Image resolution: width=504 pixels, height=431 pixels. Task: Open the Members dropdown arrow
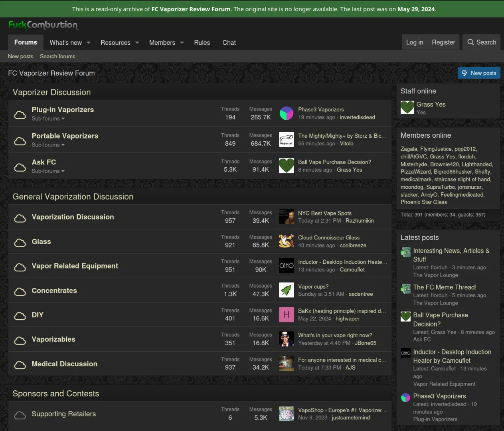(x=182, y=43)
